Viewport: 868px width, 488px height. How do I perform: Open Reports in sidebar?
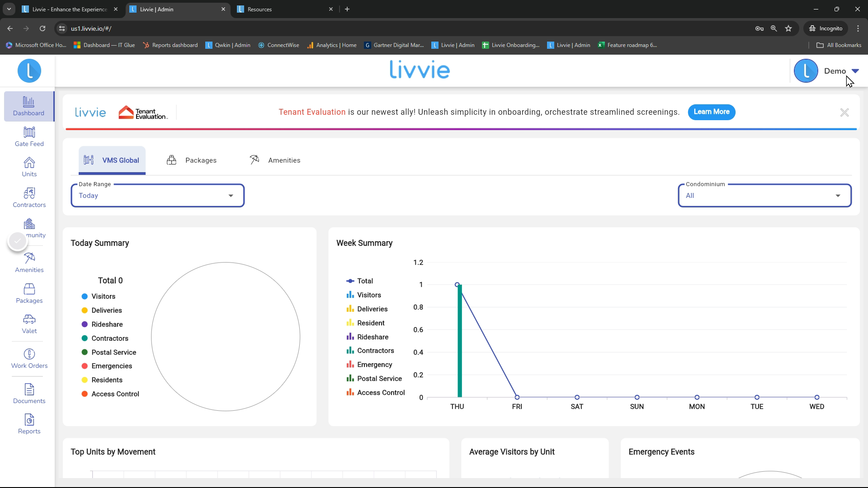[29, 424]
